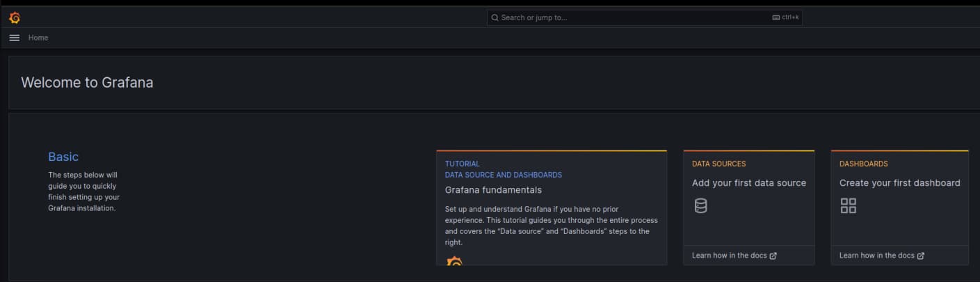Open Create your first dashboard
Image resolution: width=980 pixels, height=282 pixels.
899,183
